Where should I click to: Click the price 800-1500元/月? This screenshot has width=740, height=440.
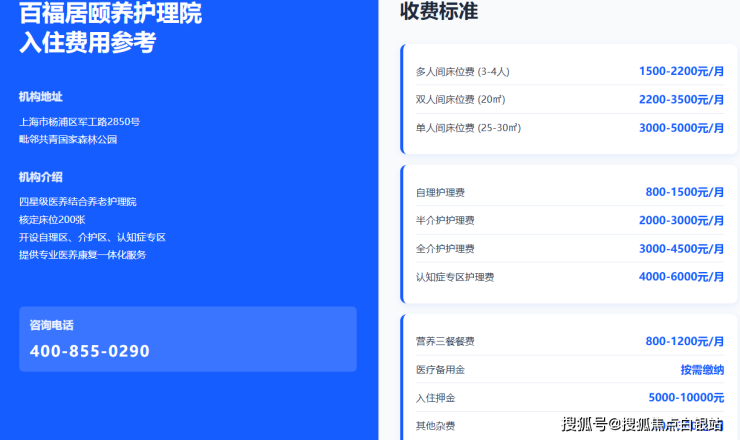click(685, 192)
